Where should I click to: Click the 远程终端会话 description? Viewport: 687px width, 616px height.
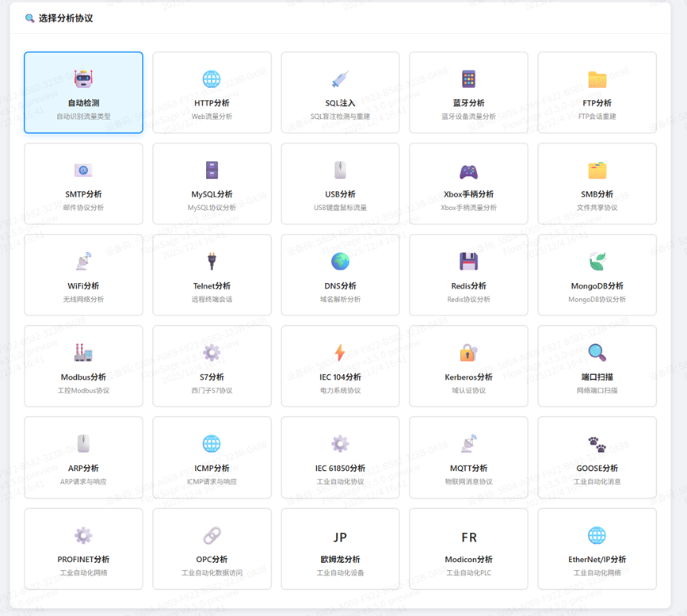pos(212,299)
